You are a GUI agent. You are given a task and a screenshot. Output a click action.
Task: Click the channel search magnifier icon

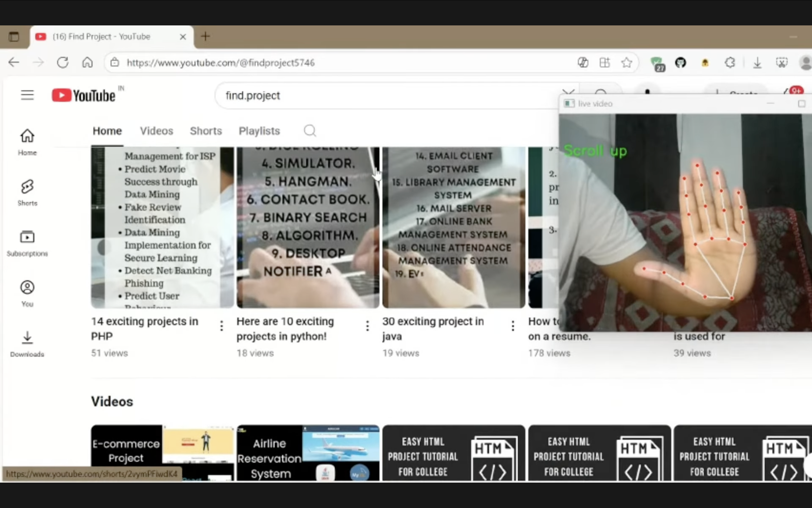pos(310,131)
